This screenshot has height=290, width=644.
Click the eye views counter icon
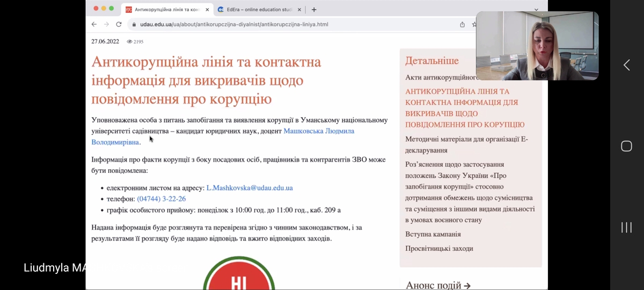(x=129, y=41)
